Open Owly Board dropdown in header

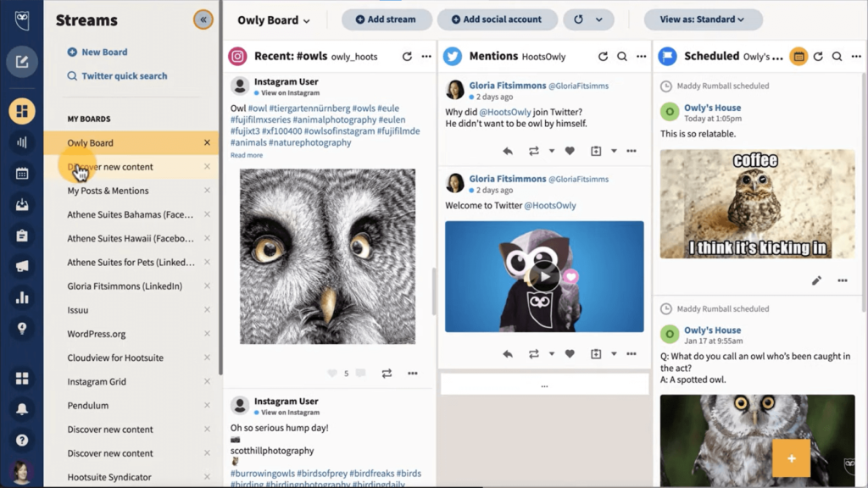[x=274, y=20]
